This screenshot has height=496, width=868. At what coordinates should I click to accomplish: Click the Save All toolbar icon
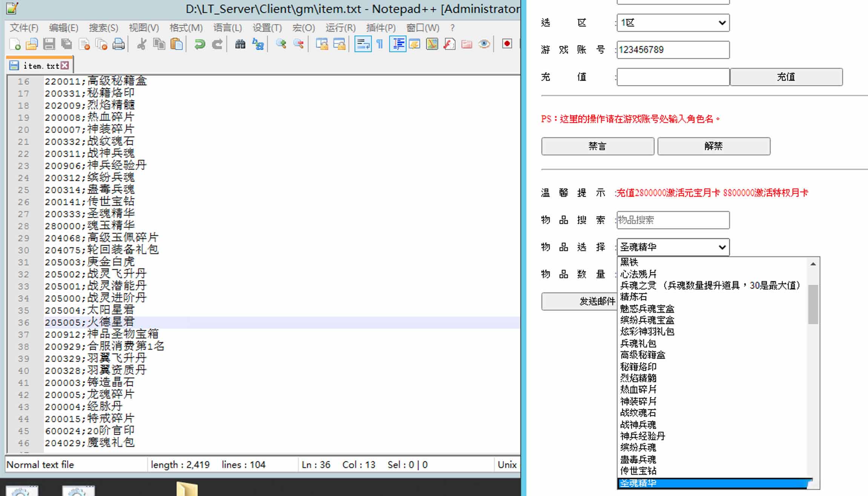67,44
